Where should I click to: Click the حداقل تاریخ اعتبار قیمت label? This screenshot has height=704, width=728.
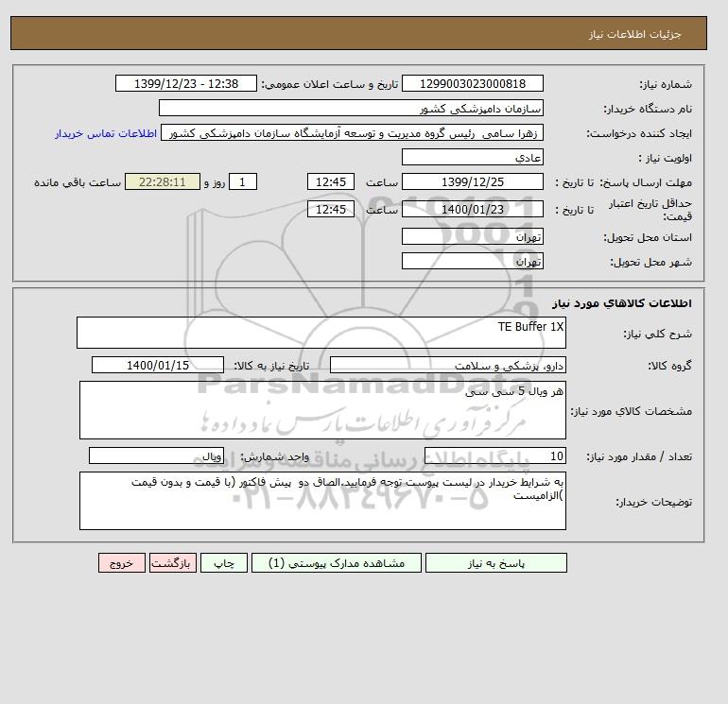[x=650, y=210]
